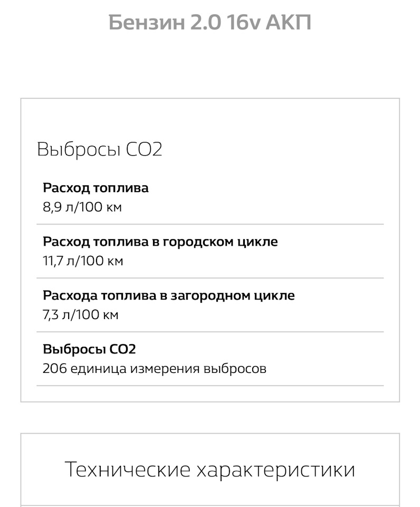
Task: Click the word 'Технические' in the lower heading
Action: click(127, 470)
